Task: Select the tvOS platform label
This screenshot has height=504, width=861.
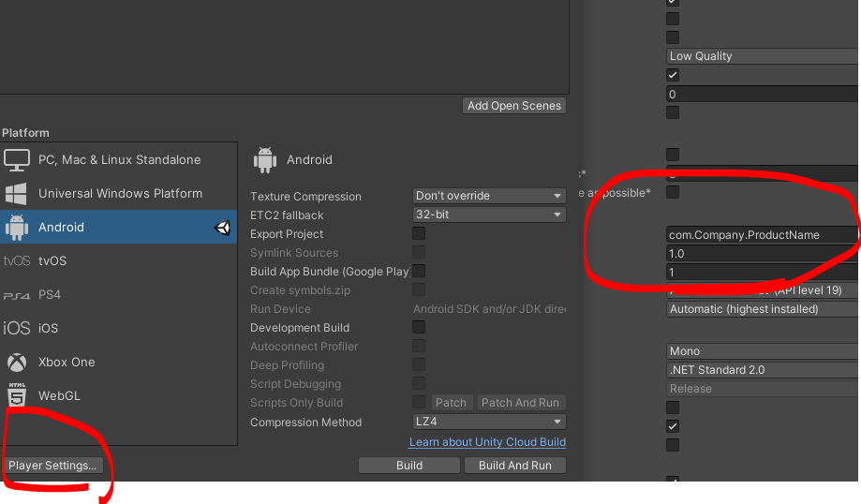Action: coord(52,260)
